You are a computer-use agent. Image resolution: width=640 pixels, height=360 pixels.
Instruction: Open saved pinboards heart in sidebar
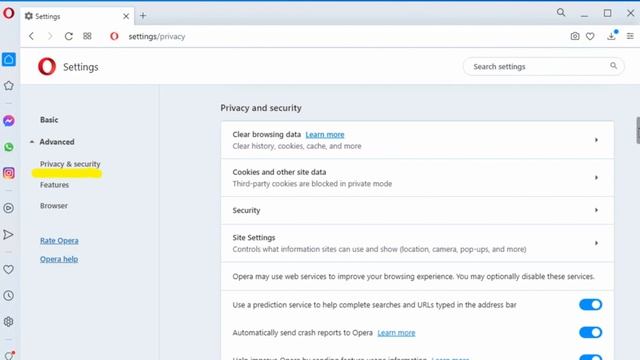[9, 269]
